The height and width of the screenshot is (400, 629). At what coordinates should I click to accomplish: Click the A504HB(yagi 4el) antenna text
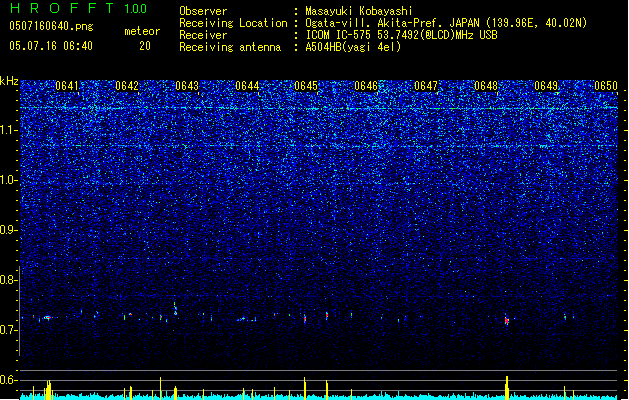353,47
